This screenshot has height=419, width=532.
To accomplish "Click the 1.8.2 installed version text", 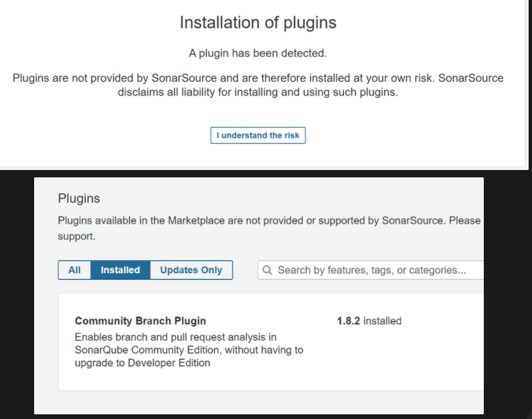I will tap(369, 321).
